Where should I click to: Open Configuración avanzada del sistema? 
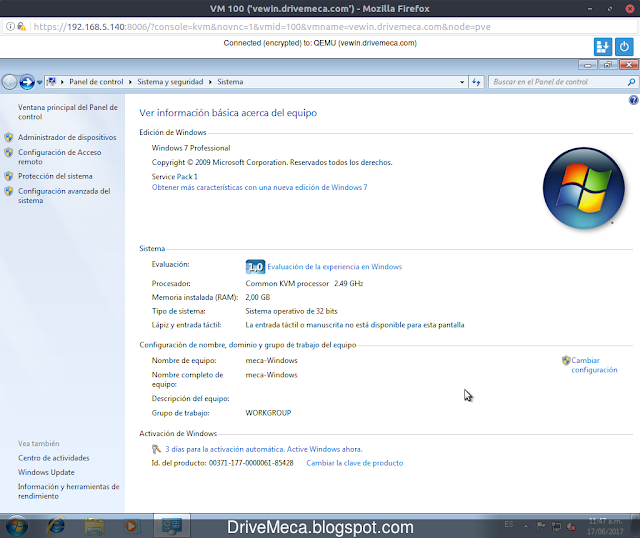click(64, 196)
